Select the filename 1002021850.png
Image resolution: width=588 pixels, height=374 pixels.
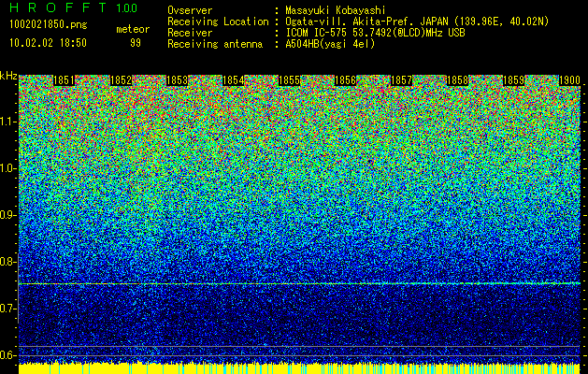coord(49,24)
